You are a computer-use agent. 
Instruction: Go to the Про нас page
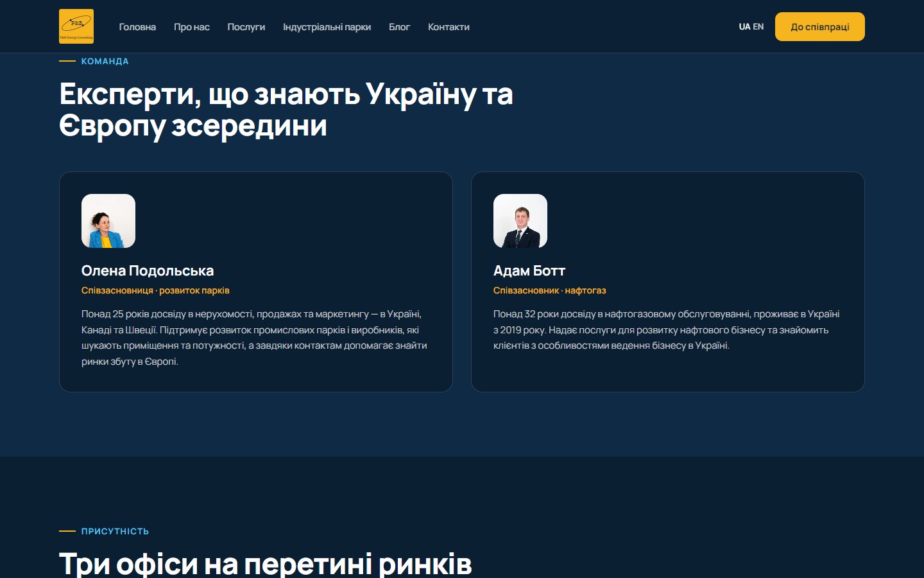click(192, 27)
